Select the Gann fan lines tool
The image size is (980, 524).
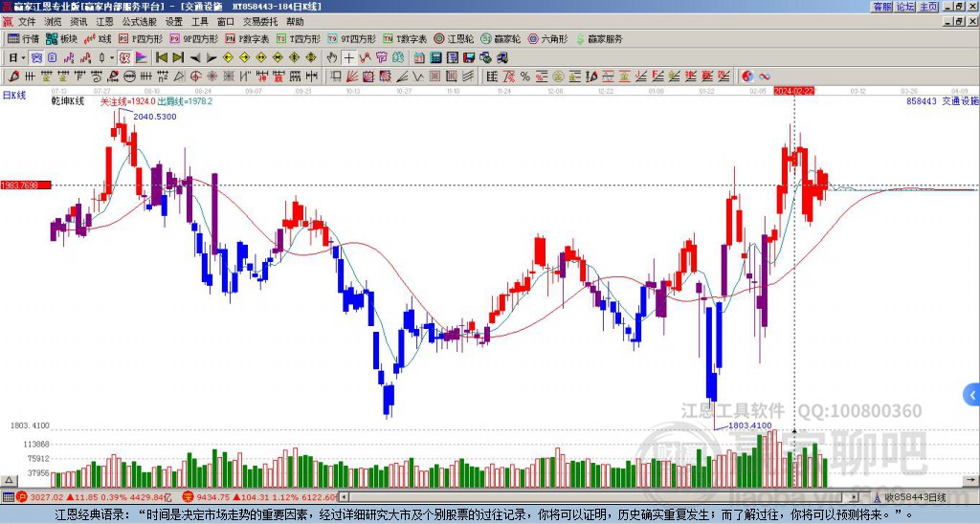click(x=352, y=76)
